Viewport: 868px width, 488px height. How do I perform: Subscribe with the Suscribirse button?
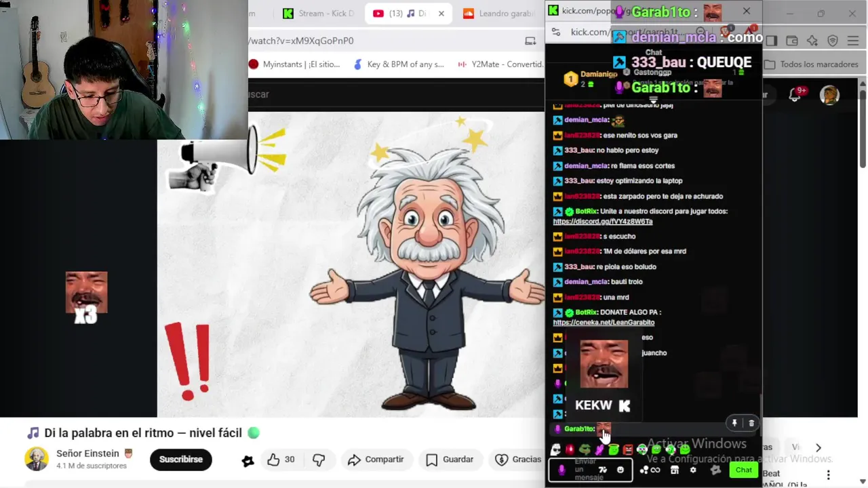click(181, 460)
